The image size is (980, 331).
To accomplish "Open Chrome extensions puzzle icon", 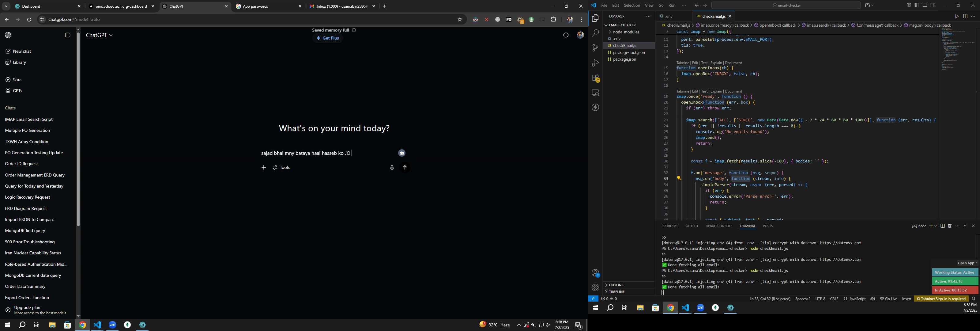I will (x=553, y=19).
